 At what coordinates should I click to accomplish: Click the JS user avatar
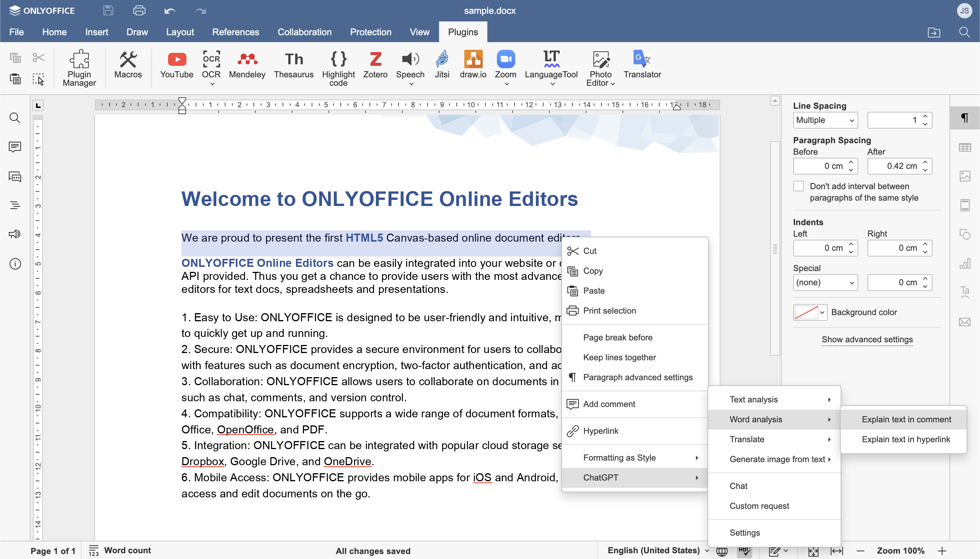964,10
